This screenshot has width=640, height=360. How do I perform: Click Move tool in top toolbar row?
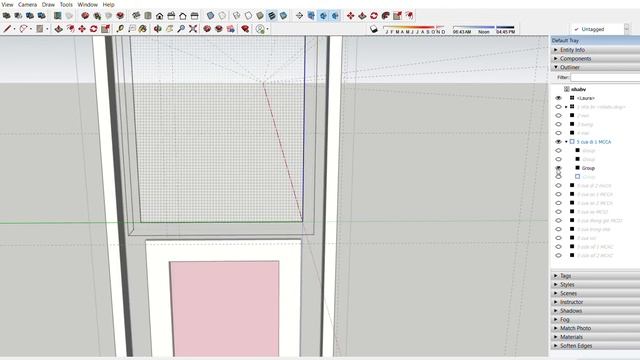pyautogui.click(x=350, y=16)
